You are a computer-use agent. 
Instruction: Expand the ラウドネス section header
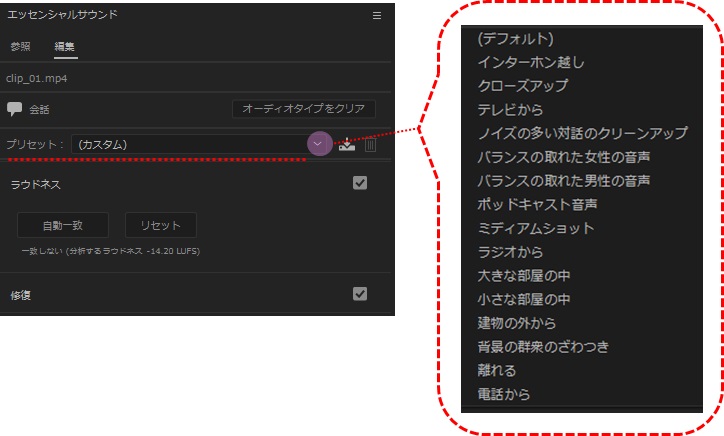click(36, 184)
